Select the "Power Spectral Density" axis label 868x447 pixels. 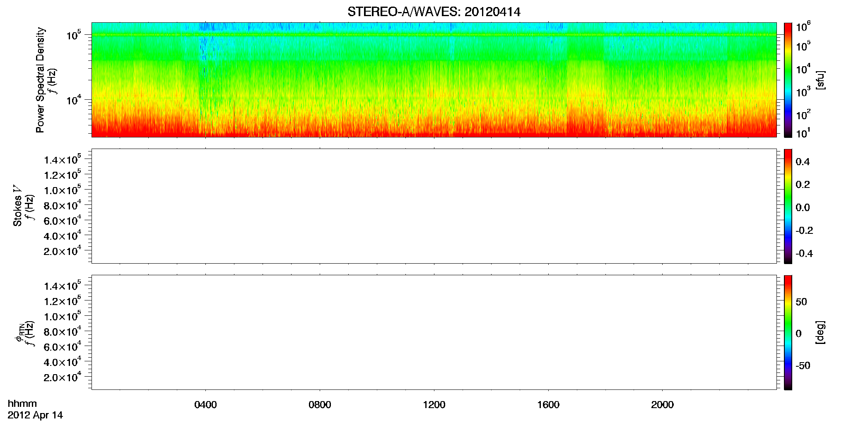[x=40, y=80]
